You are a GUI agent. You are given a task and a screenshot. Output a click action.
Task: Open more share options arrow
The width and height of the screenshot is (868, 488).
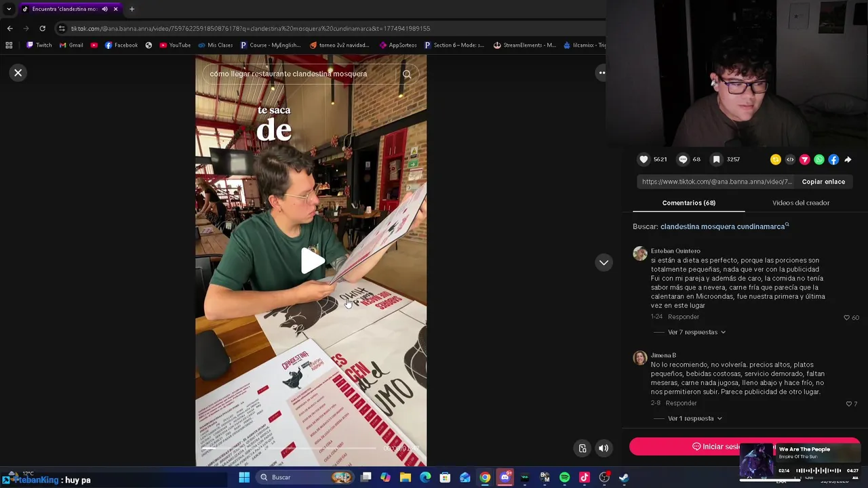coord(848,159)
